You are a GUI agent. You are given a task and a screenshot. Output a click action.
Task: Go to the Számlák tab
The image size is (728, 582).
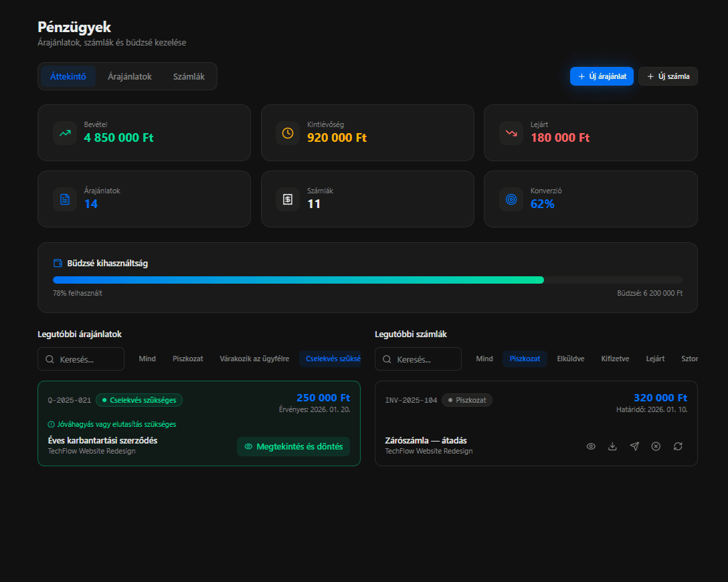[189, 76]
